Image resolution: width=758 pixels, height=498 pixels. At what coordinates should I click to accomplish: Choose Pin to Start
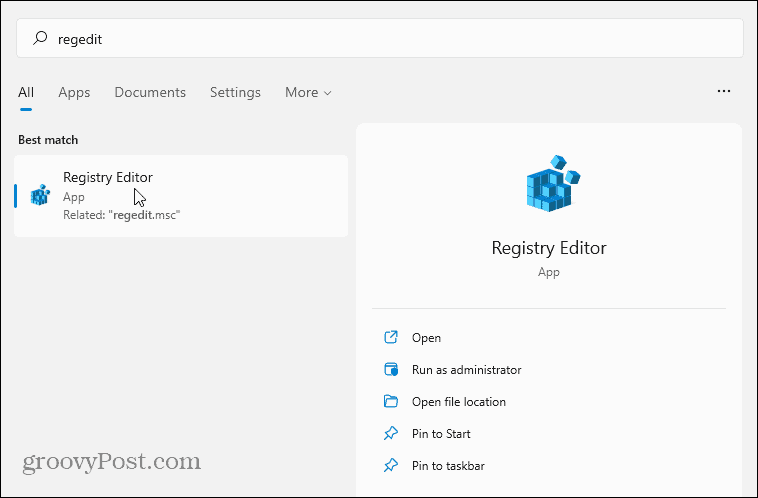point(441,434)
